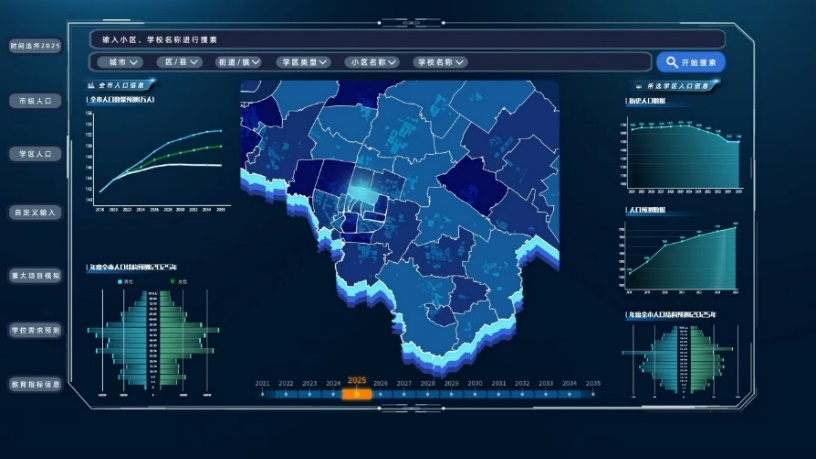Click the 女性 legend marker in pyramid chart
The image size is (816, 459).
pyautogui.click(x=171, y=282)
